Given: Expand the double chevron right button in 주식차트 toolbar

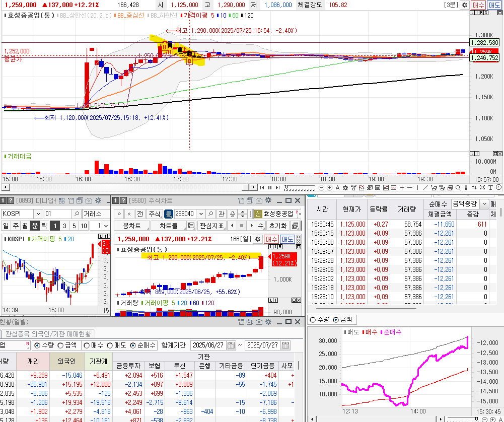Looking at the screenshot, I should click(119, 214).
